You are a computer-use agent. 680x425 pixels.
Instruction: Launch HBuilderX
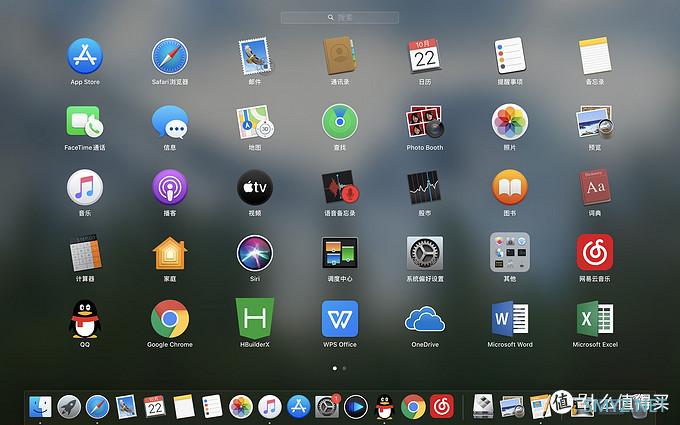tap(255, 318)
